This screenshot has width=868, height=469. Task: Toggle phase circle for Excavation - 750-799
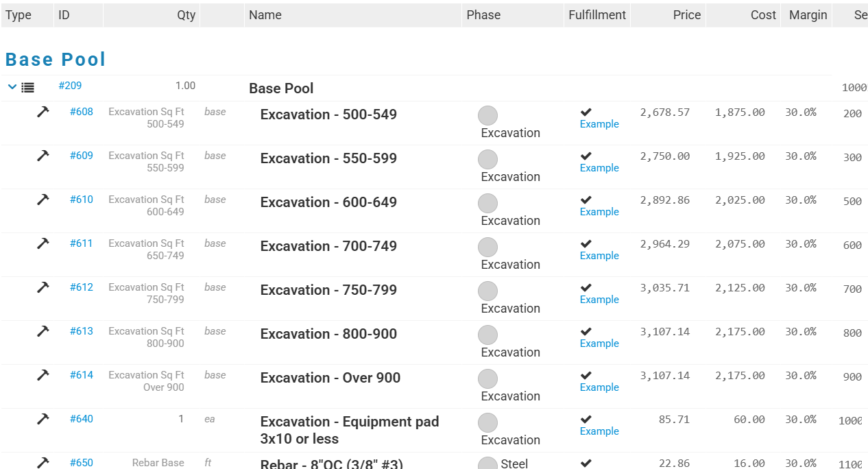487,291
